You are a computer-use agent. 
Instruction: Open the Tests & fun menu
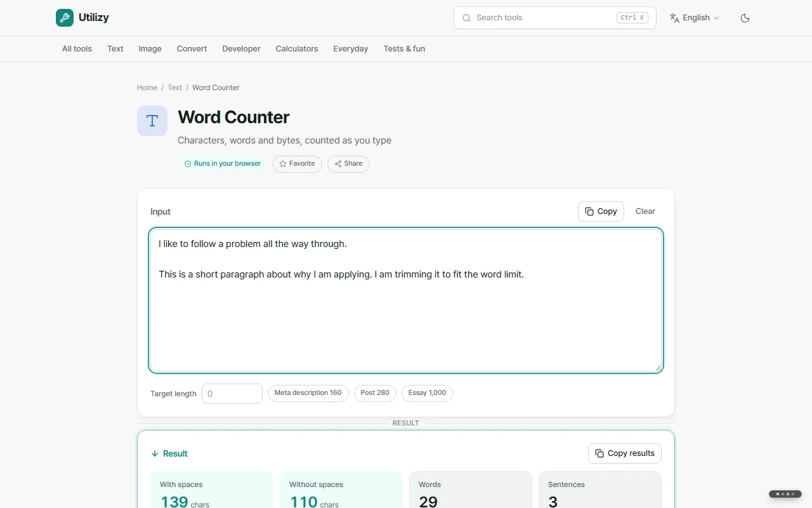(x=404, y=49)
